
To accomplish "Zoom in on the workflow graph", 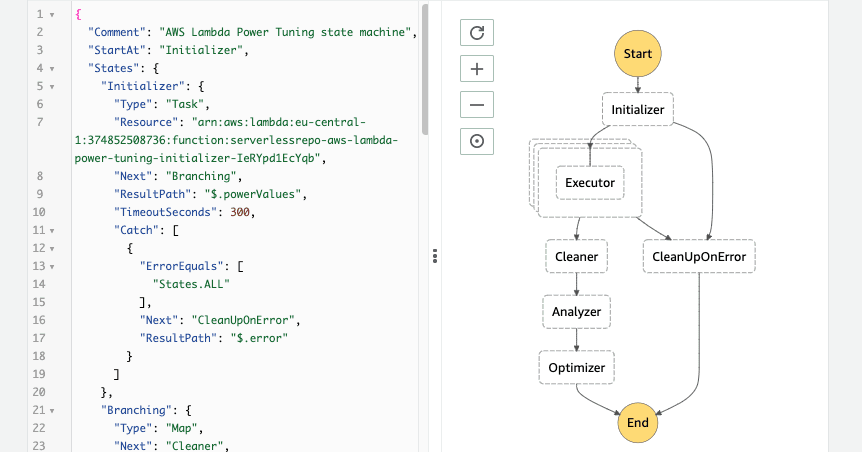I will point(477,69).
